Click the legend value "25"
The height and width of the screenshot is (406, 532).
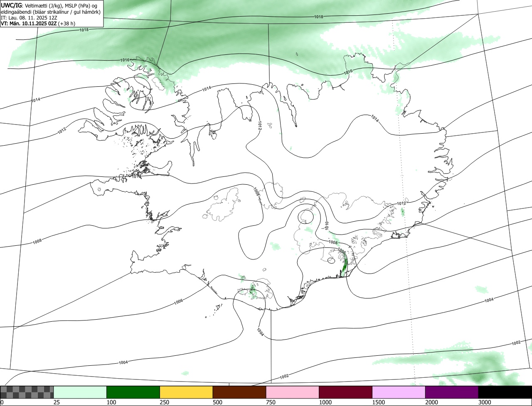point(57,402)
